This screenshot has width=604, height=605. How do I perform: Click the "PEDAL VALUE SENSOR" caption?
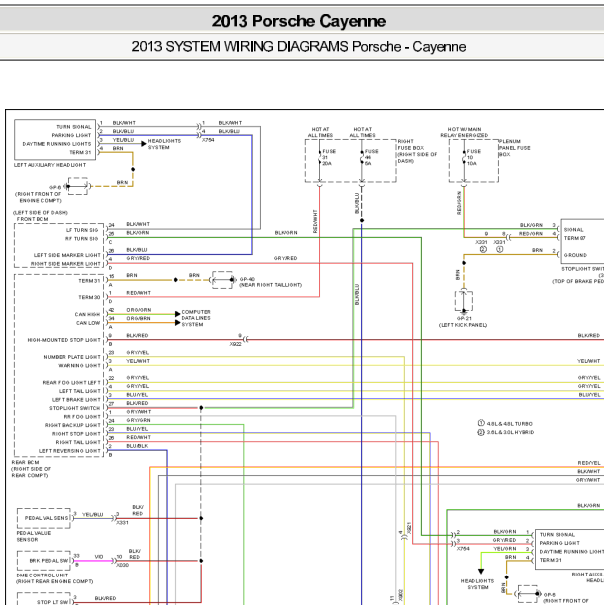(34, 536)
